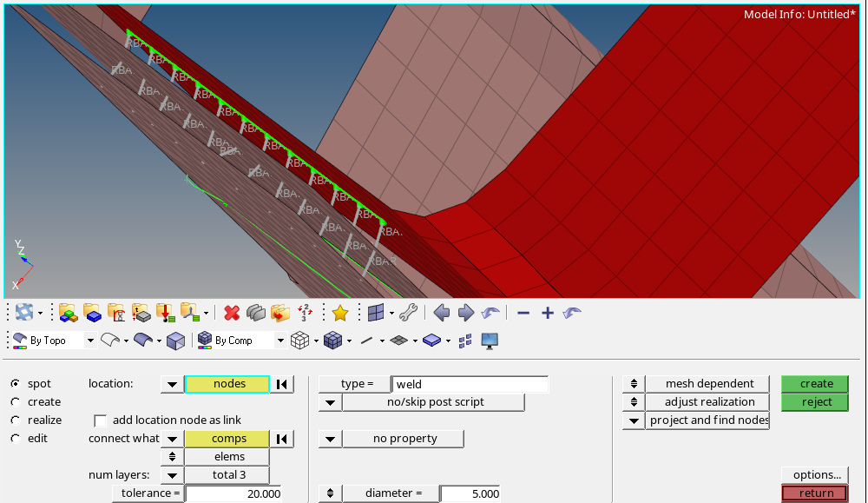Open the By Comp element color dropdown
This screenshot has width=868, height=503.
(279, 340)
